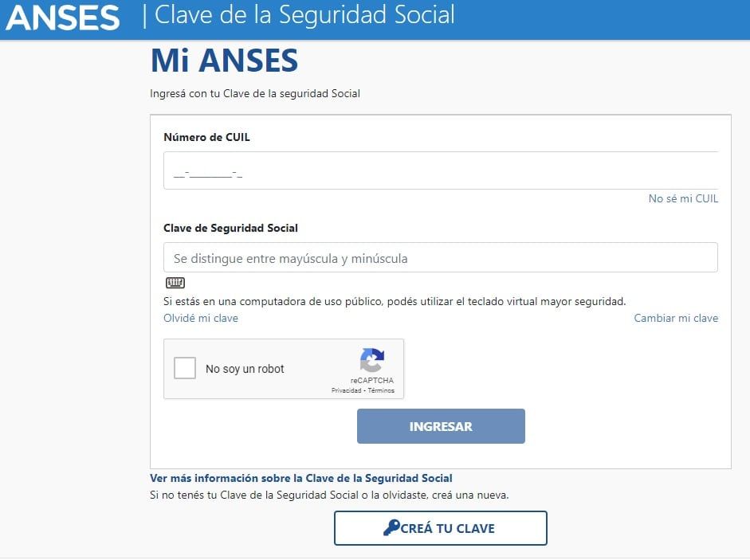Click the Términos link in reCAPTCHA widget
This screenshot has width=750, height=560.
point(383,391)
